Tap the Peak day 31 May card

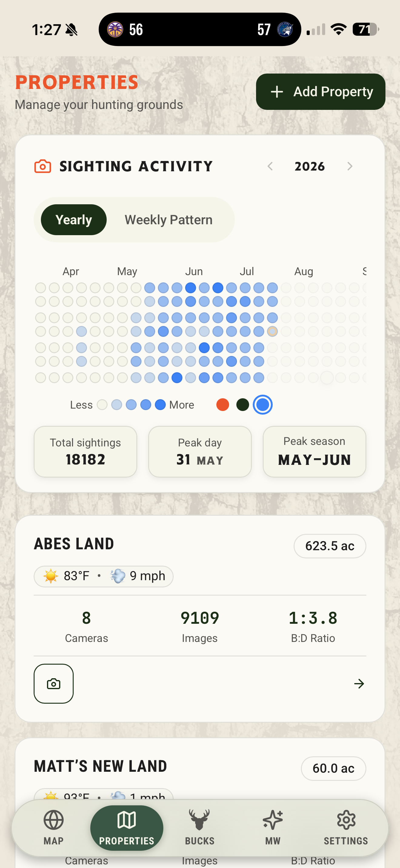pos(200,452)
